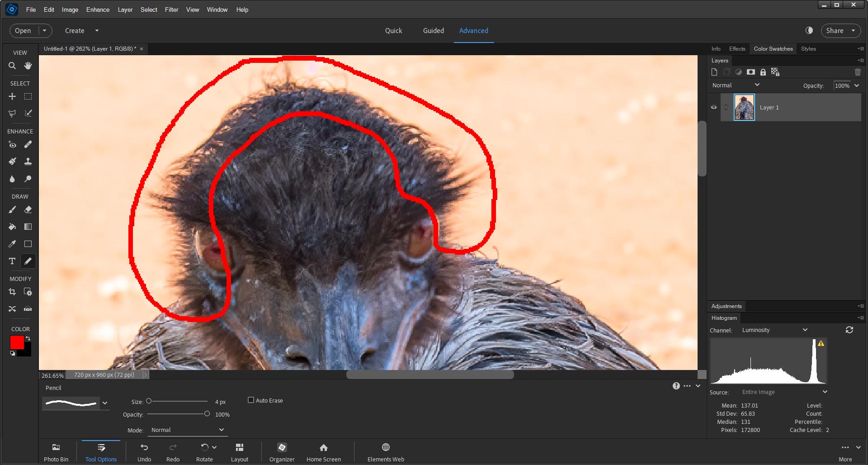Expand the histogram Channel dropdown

coord(774,330)
